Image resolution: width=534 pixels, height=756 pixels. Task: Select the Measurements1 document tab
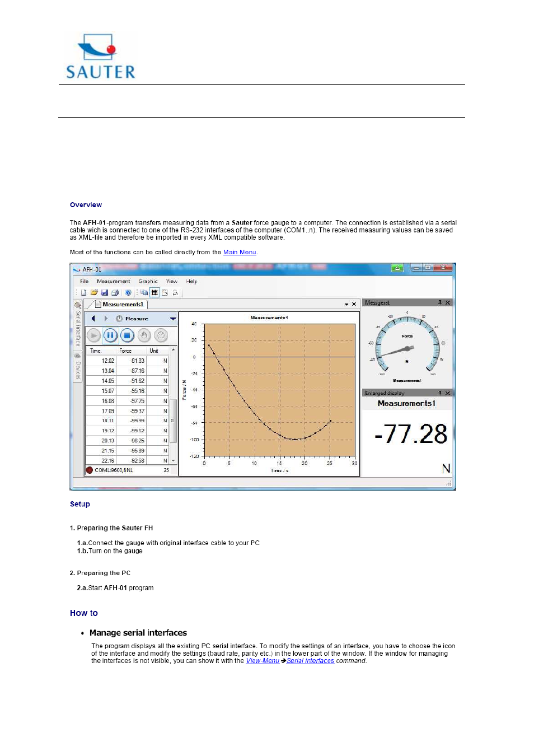[x=120, y=304]
